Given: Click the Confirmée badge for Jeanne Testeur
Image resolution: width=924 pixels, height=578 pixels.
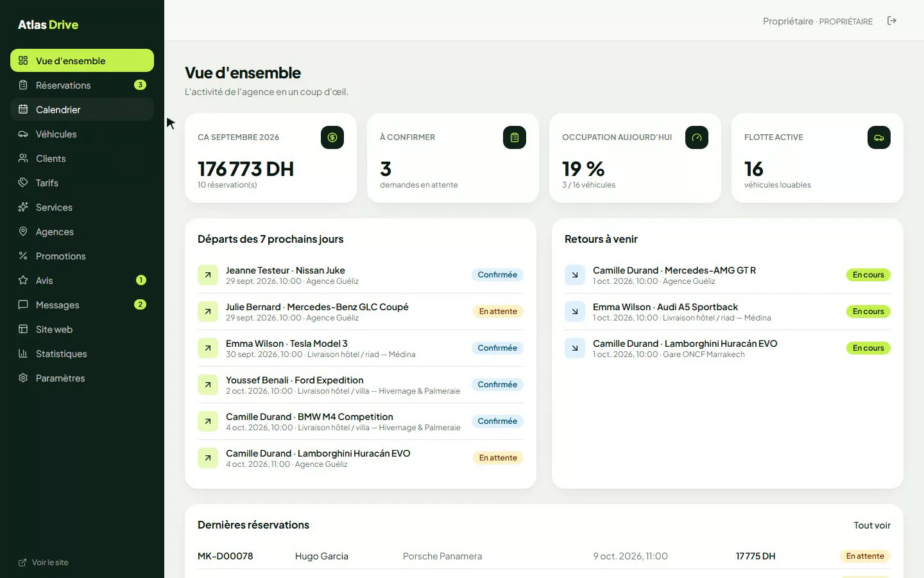Looking at the screenshot, I should 497,275.
